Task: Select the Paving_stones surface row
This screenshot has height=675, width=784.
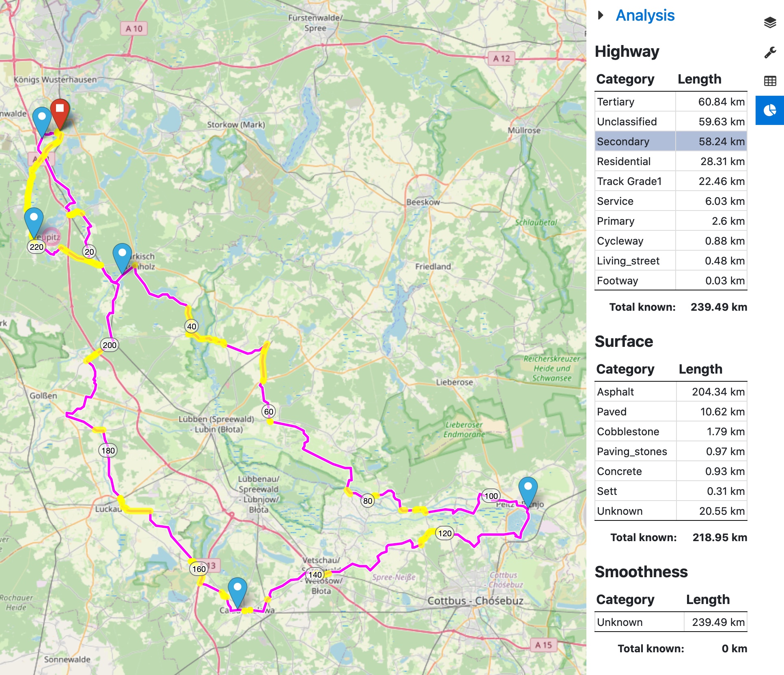Action: pyautogui.click(x=671, y=451)
